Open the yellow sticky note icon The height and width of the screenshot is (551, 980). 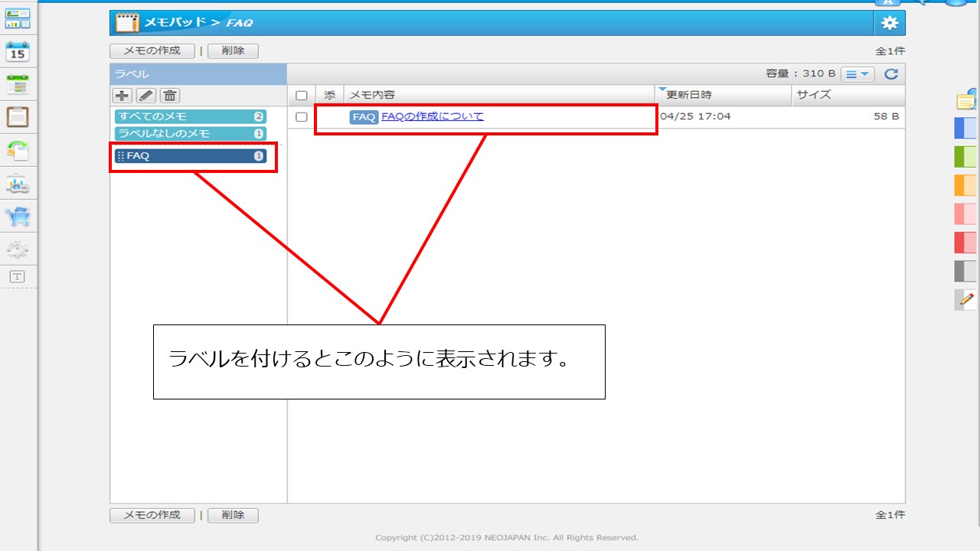point(967,100)
